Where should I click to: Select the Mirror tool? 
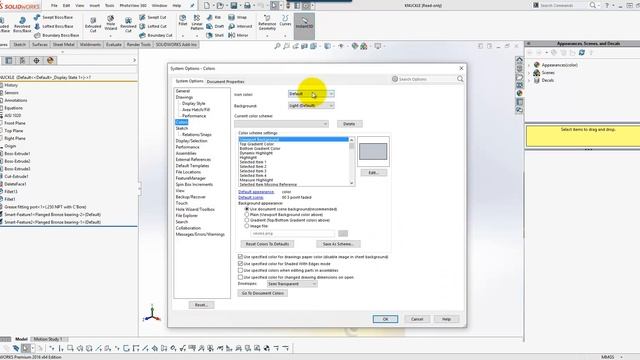pyautogui.click(x=238, y=35)
